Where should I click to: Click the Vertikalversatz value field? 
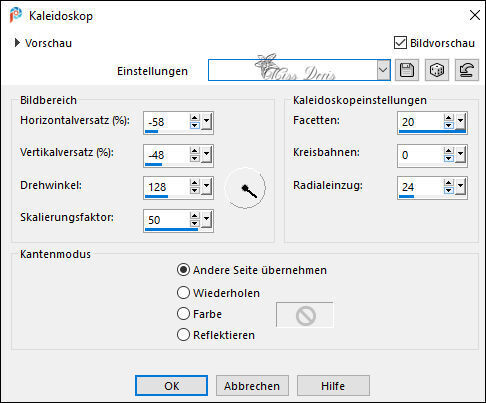[x=167, y=155]
